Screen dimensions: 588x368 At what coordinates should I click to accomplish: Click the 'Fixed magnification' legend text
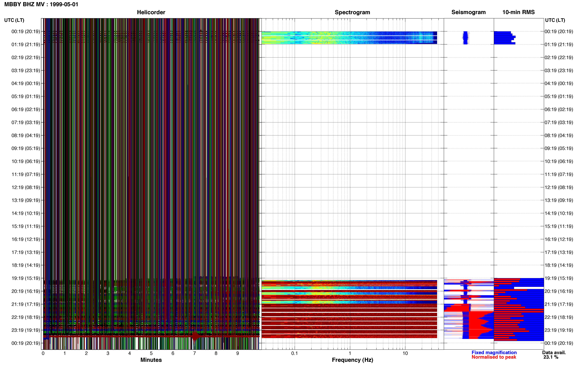(494, 352)
